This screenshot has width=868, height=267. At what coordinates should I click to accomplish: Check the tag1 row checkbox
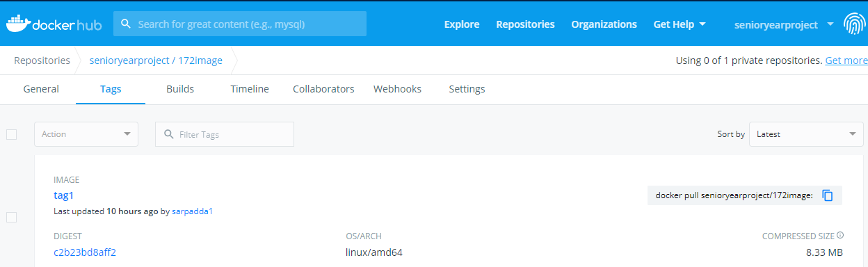click(11, 218)
